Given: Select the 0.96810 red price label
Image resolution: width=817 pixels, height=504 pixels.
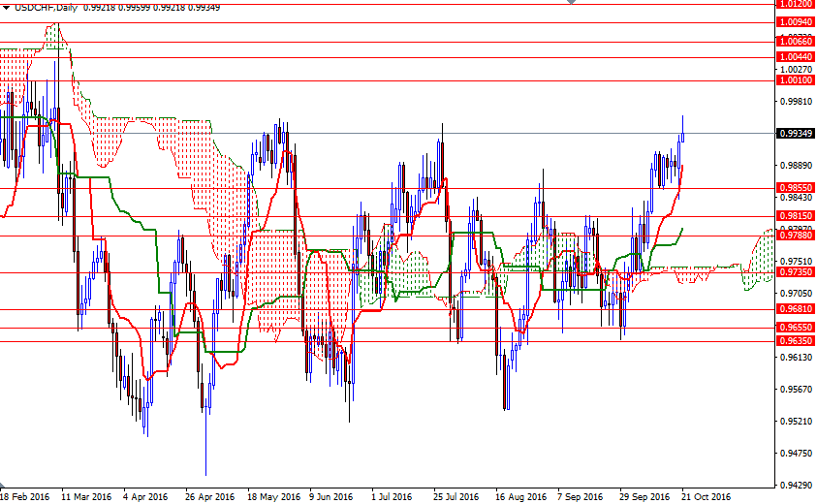Looking at the screenshot, I should point(795,309).
